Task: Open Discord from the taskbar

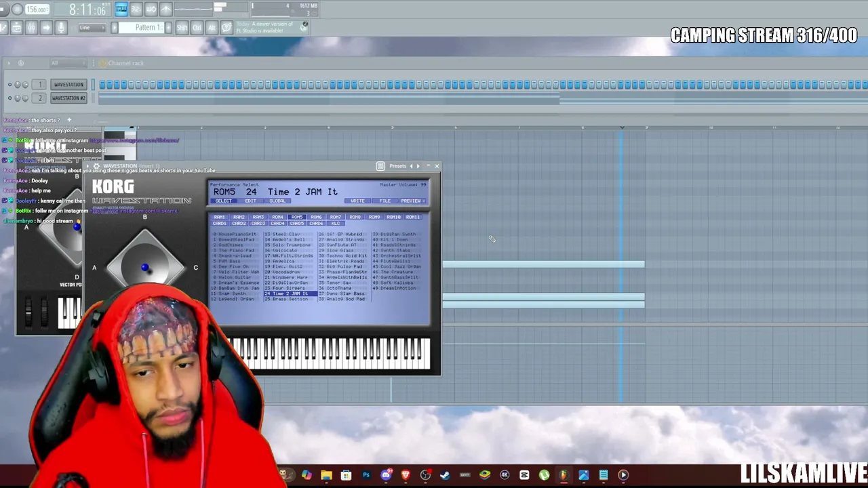Action: coord(386,475)
